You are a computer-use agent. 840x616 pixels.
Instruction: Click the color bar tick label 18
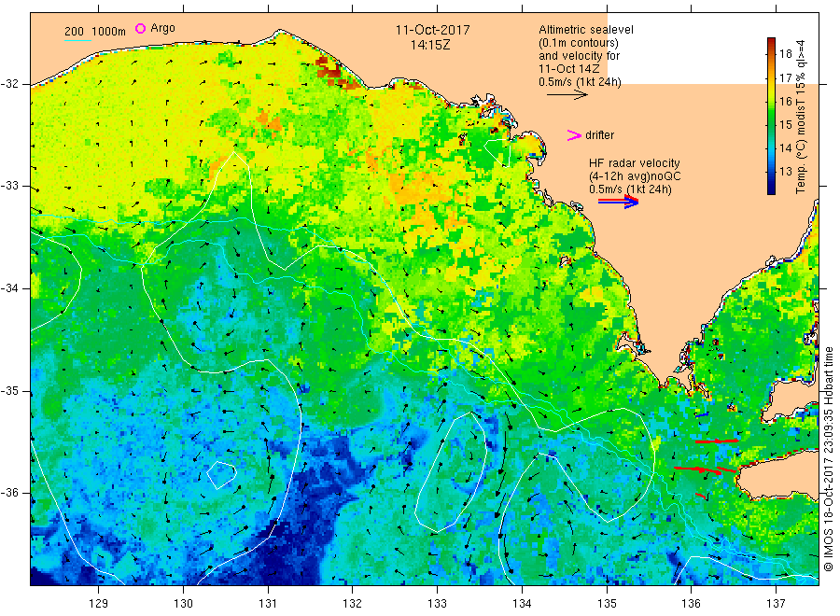coord(785,53)
